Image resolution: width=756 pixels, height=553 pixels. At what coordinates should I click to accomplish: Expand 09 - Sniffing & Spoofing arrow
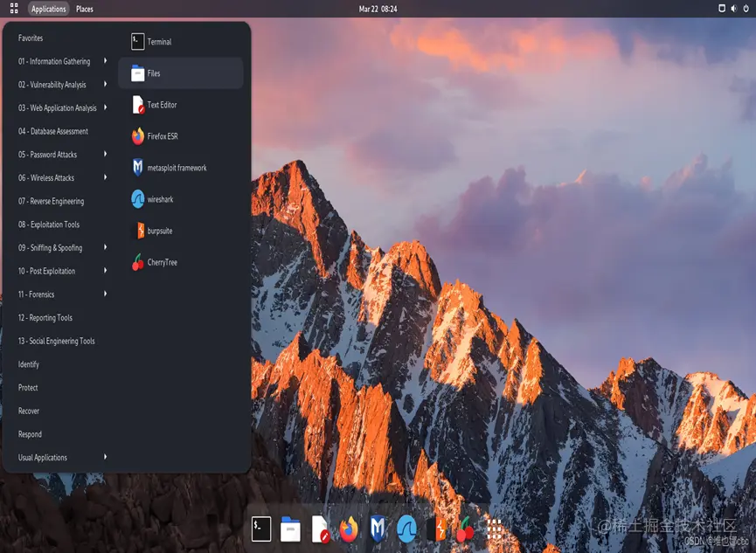[105, 247]
